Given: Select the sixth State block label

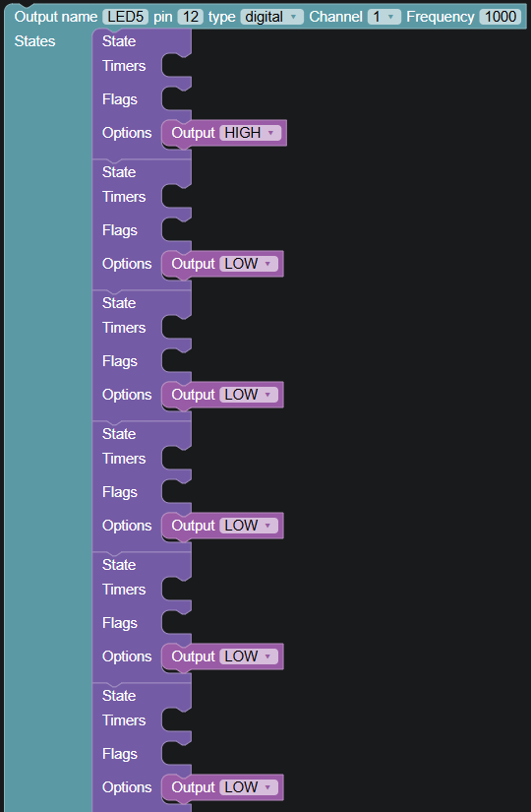Looking at the screenshot, I should [119, 696].
